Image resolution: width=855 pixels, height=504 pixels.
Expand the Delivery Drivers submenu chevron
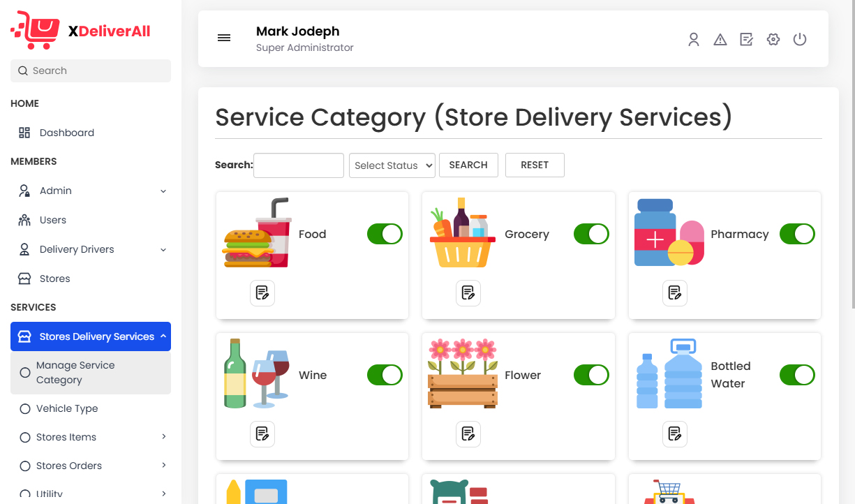tap(163, 249)
